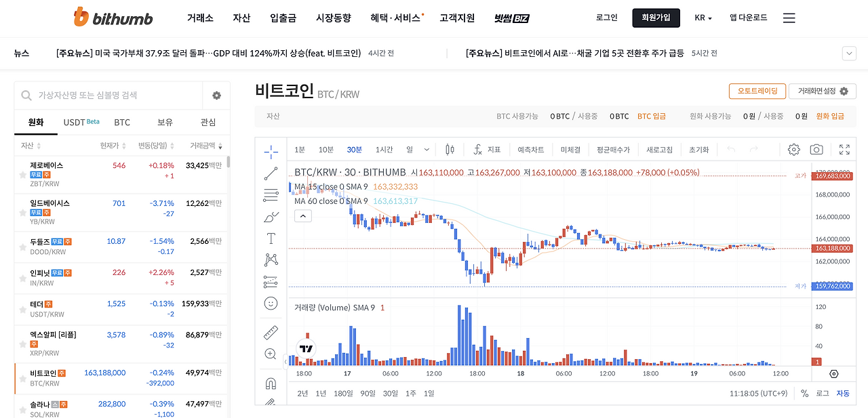Switch to the USDT Beta tab
The width and height of the screenshot is (868, 418).
(x=79, y=122)
